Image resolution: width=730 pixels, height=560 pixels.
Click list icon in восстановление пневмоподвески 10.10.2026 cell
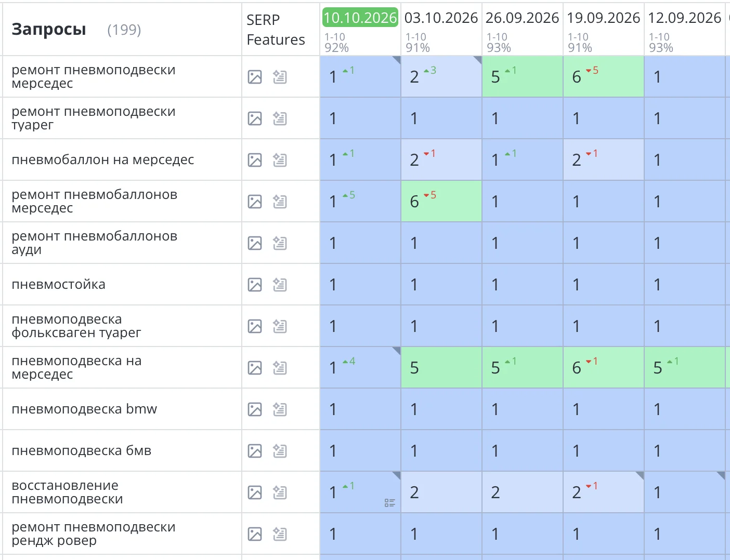tap(390, 503)
